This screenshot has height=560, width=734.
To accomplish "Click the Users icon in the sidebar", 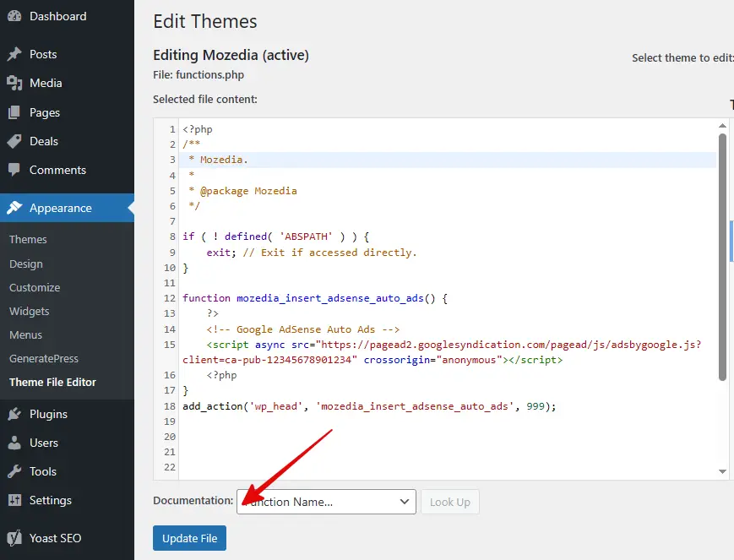I will 15,443.
